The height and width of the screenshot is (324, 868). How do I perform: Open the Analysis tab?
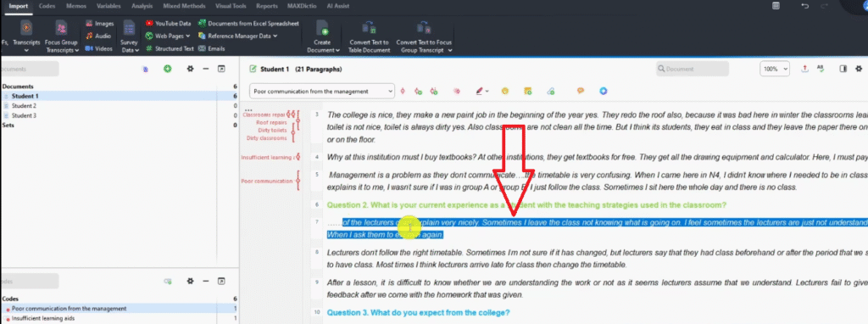(x=142, y=6)
